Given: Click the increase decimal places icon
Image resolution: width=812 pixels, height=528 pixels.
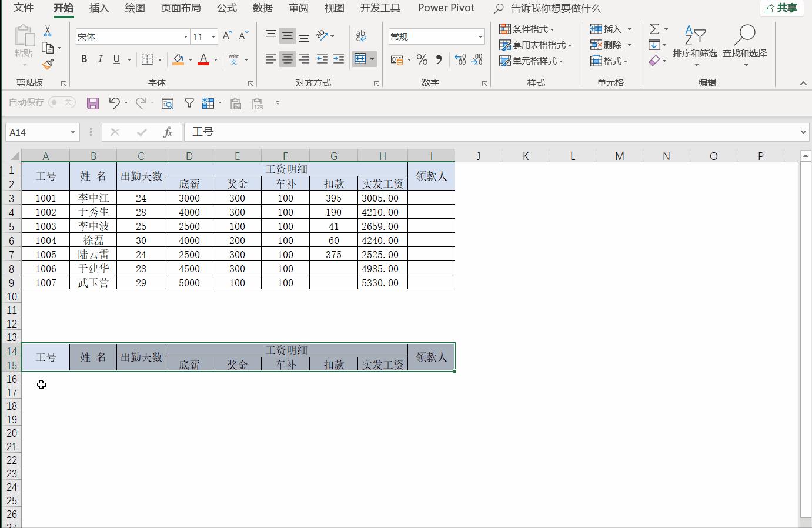Looking at the screenshot, I should click(x=459, y=59).
